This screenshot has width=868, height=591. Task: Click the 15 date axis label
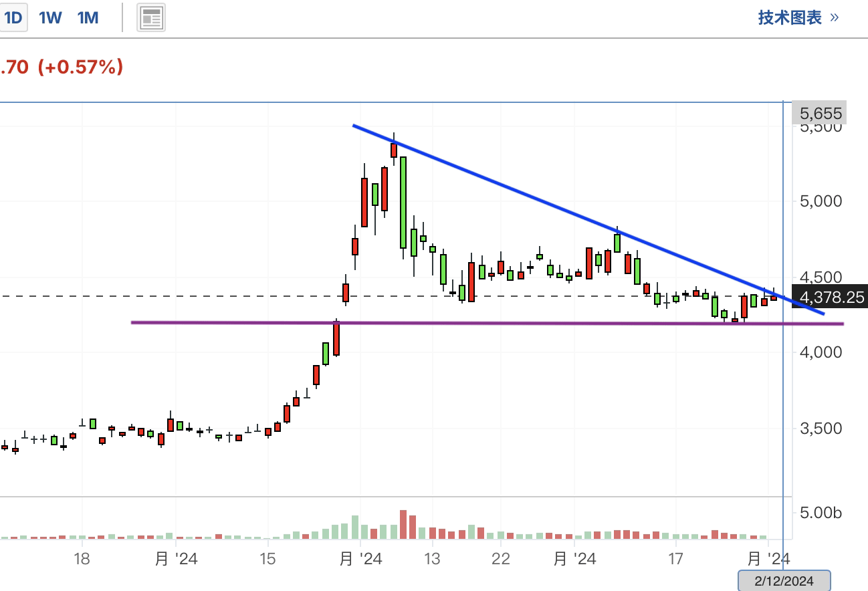pos(267,558)
